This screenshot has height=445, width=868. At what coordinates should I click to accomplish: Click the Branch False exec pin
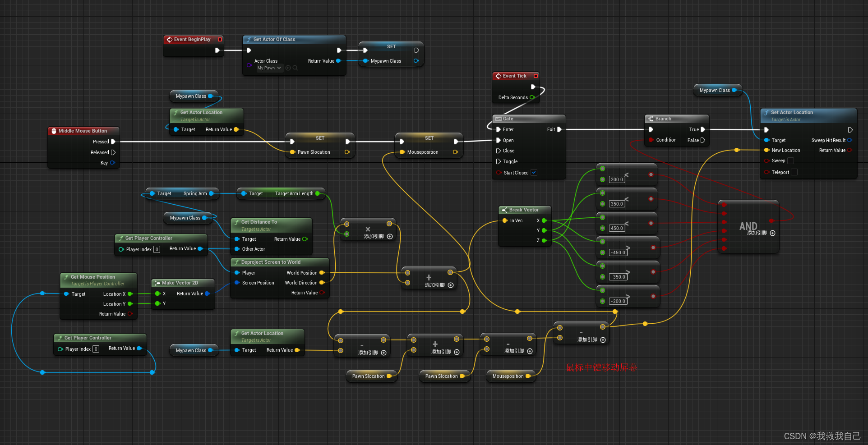coord(703,140)
